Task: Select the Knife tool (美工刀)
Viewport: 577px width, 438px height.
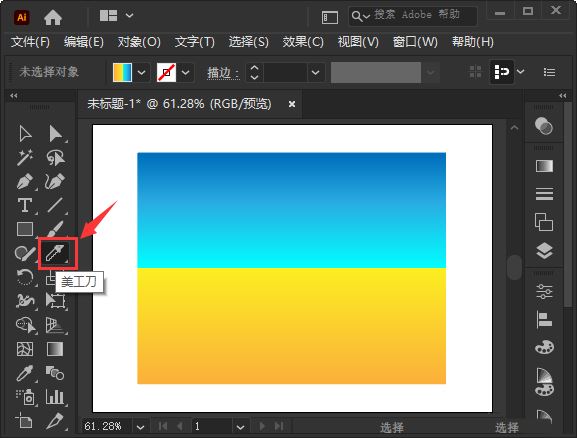Action: click(x=56, y=253)
